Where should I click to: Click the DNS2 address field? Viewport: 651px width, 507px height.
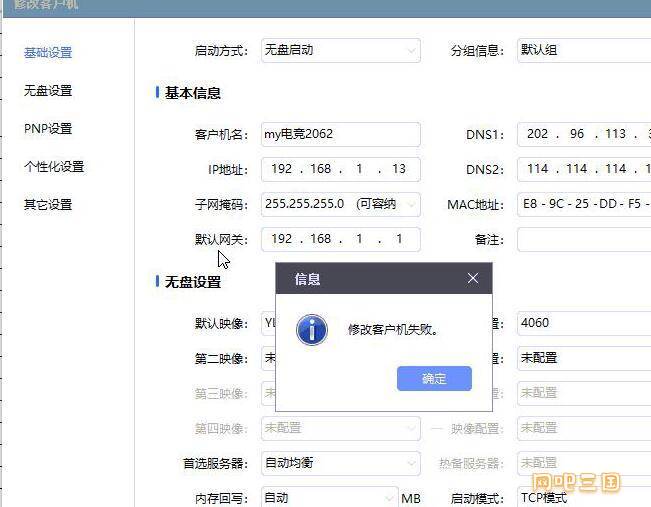[x=584, y=169]
